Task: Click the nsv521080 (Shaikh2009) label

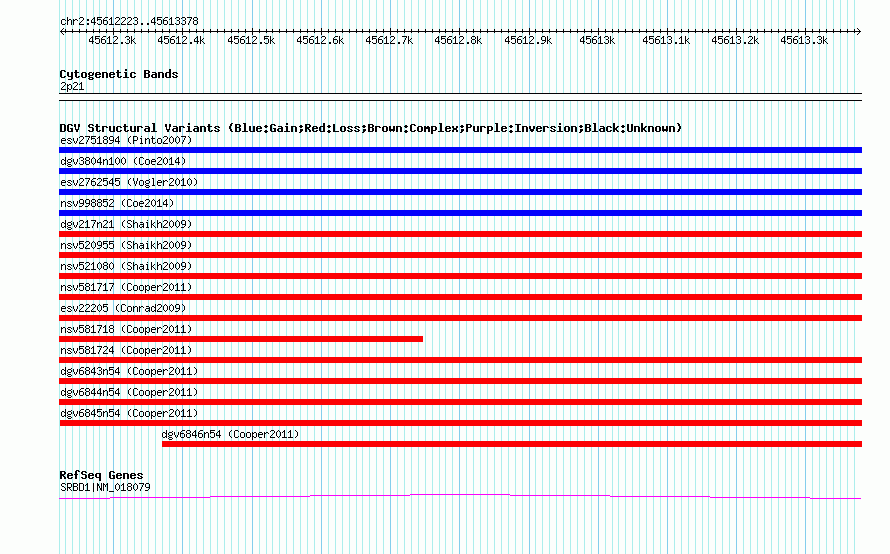Action: pos(126,266)
